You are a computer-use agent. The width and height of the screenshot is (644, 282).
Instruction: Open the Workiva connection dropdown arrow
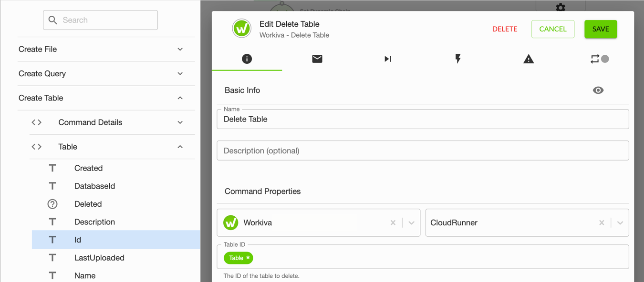411,222
